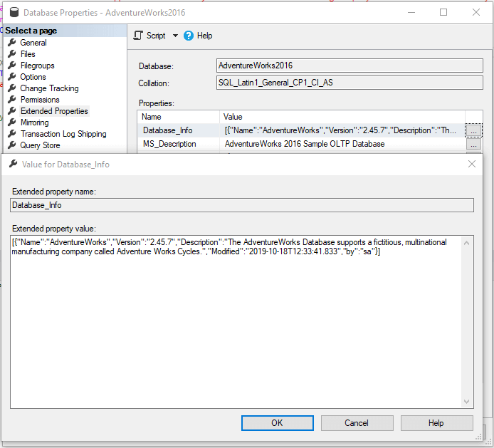
Task: Open the Permissions page
Action: 40,99
